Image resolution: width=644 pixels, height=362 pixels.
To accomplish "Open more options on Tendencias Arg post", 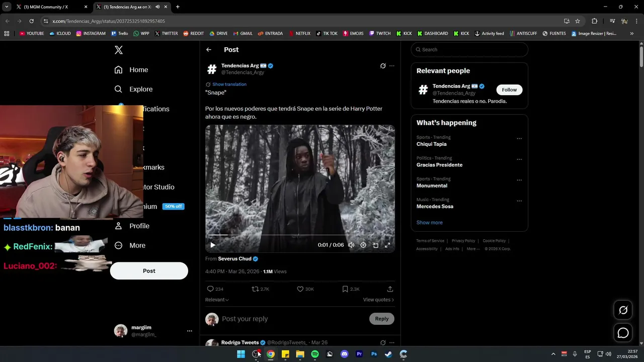I will coord(392,66).
